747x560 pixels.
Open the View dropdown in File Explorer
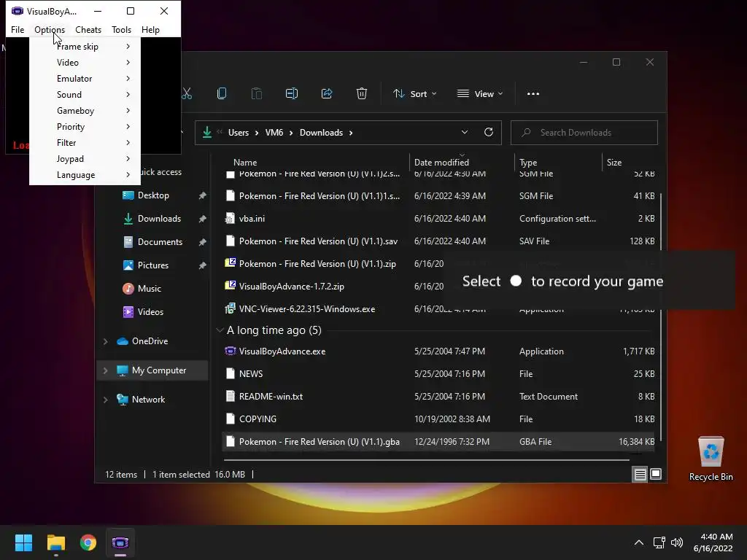[480, 94]
